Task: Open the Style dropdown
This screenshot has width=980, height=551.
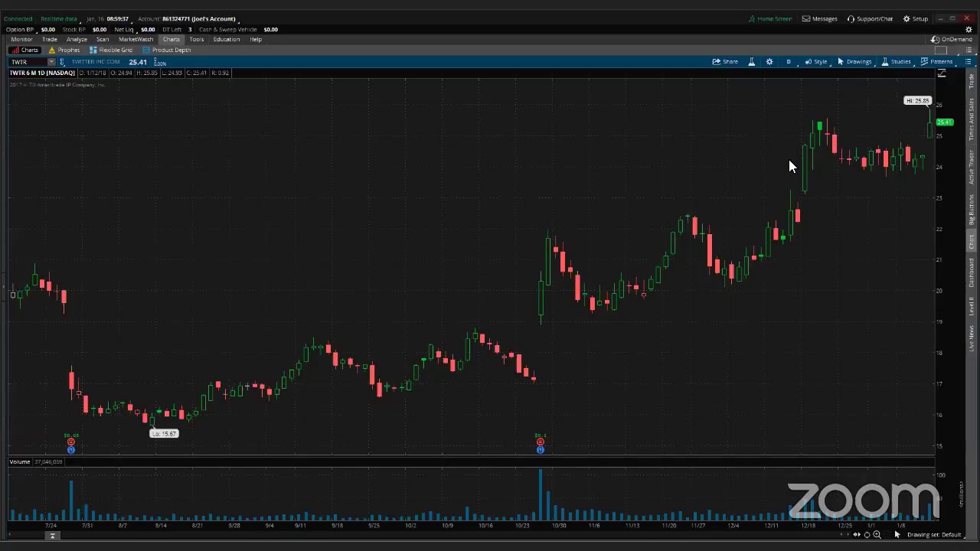Action: [x=815, y=61]
